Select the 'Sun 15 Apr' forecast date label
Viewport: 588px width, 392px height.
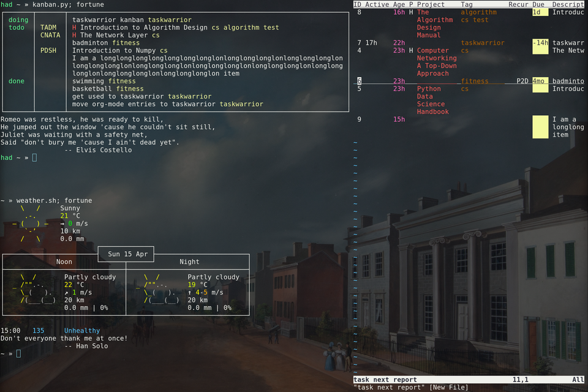point(126,254)
